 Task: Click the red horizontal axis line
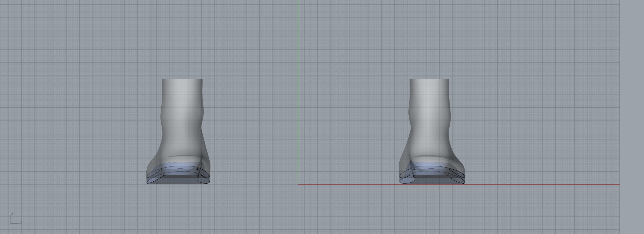pos(527,185)
